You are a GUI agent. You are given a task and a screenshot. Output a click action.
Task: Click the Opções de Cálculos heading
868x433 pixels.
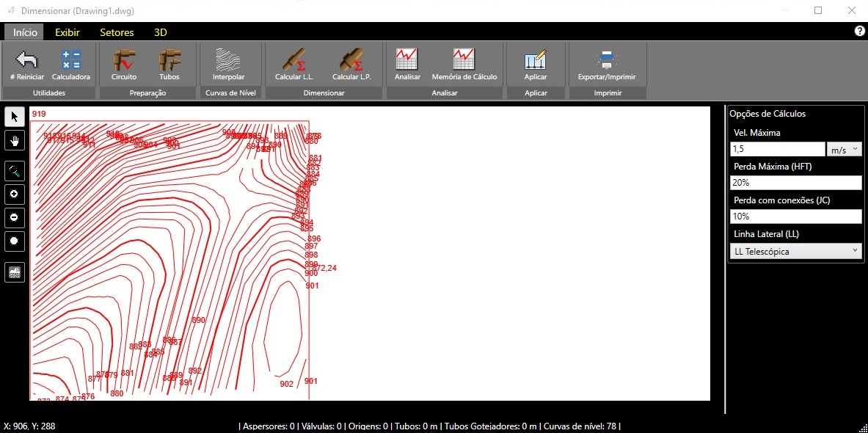pyautogui.click(x=767, y=114)
